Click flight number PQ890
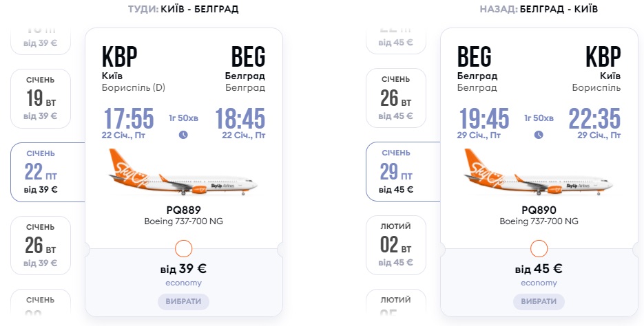 (539, 210)
